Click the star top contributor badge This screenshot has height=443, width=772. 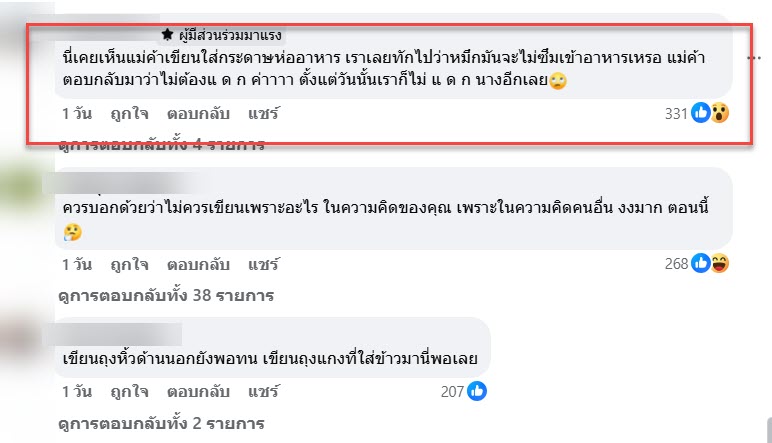167,34
